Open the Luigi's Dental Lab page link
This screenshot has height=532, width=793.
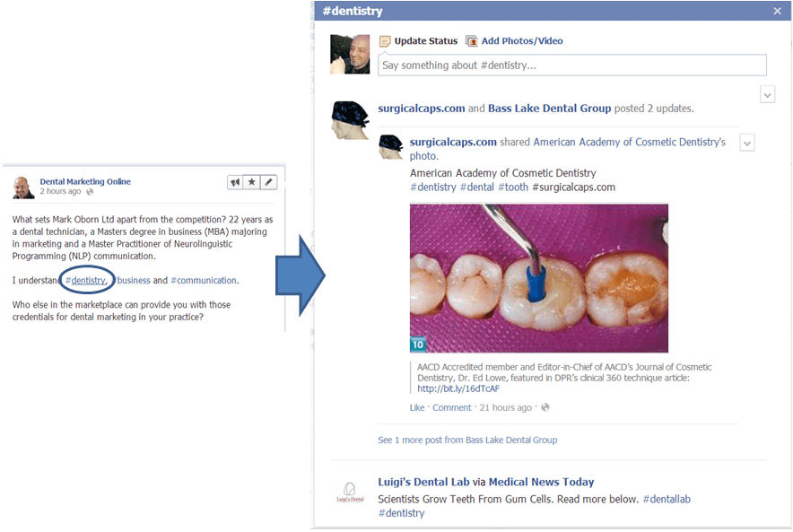(x=423, y=482)
